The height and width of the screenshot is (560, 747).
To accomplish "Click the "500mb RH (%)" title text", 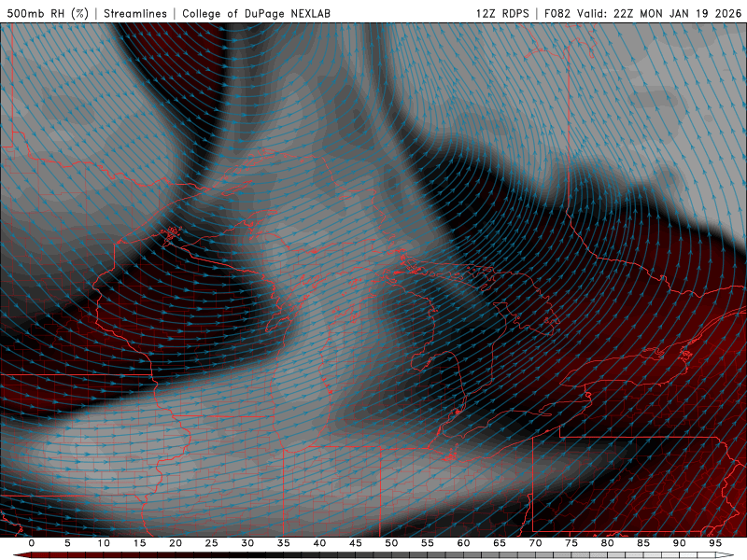I will [x=48, y=13].
